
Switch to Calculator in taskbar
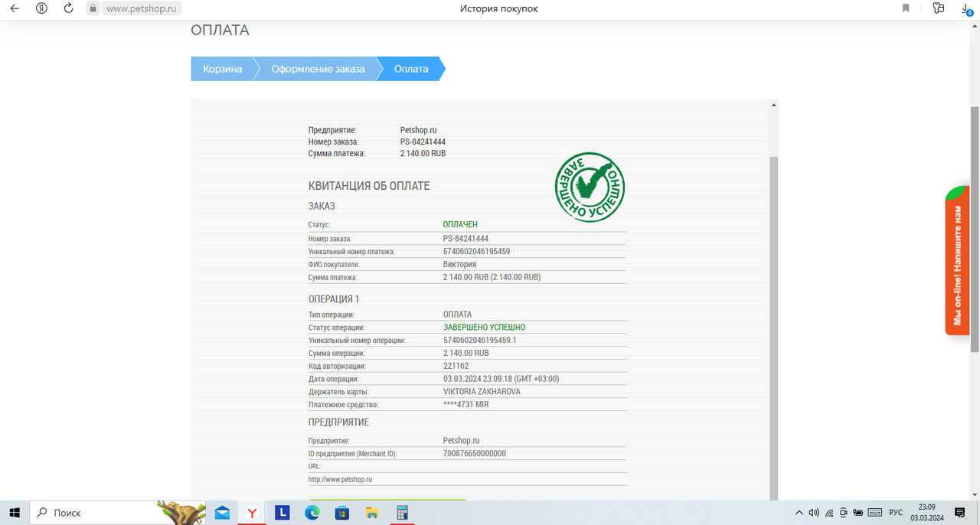[x=402, y=513]
